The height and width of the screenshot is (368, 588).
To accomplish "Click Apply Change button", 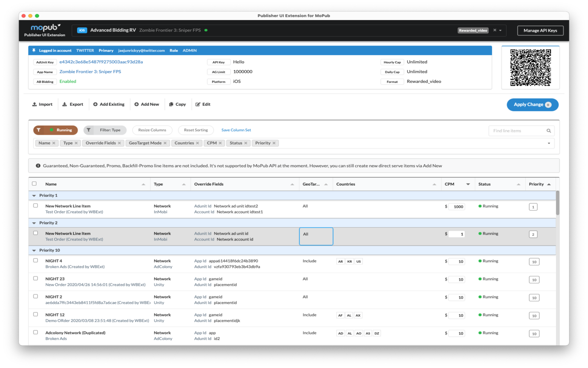I will pyautogui.click(x=532, y=105).
